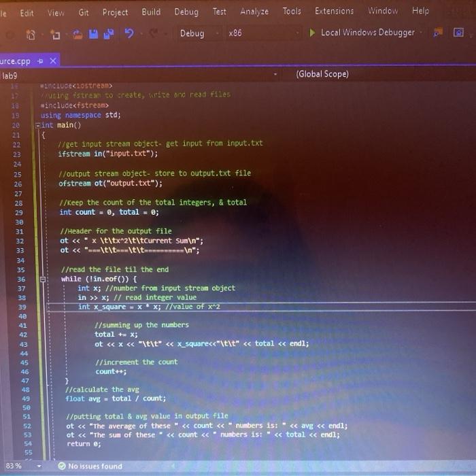476x476 pixels.
Task: Collapse the while loop block on line 36
Action: point(43,279)
